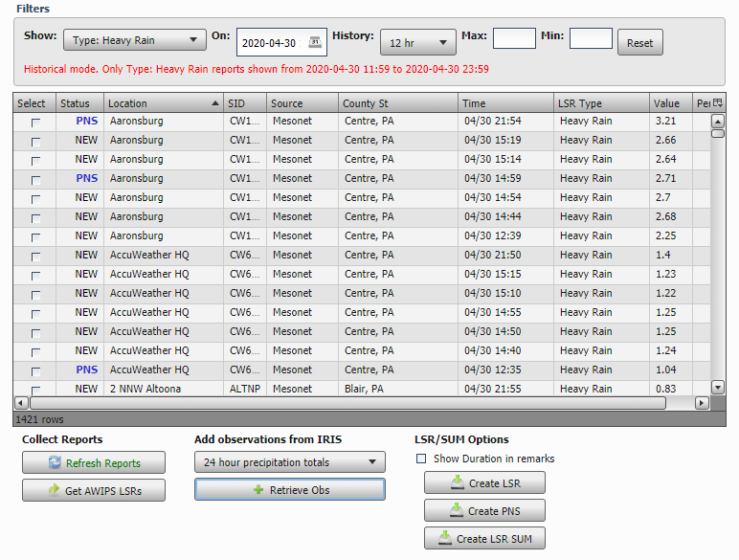Screen dimensions: 739x560
Task: Open the calendar date picker icon
Action: click(x=315, y=42)
